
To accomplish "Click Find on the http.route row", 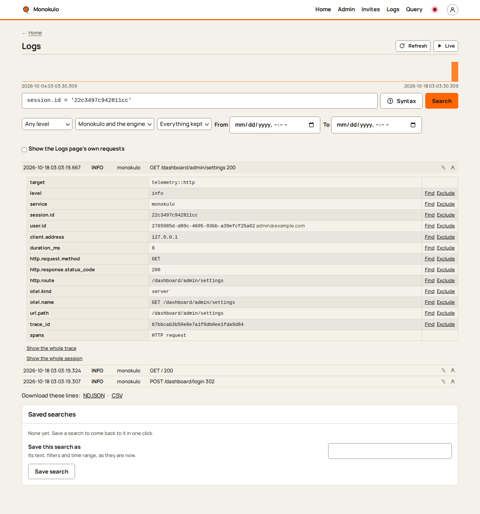I will coord(429,281).
